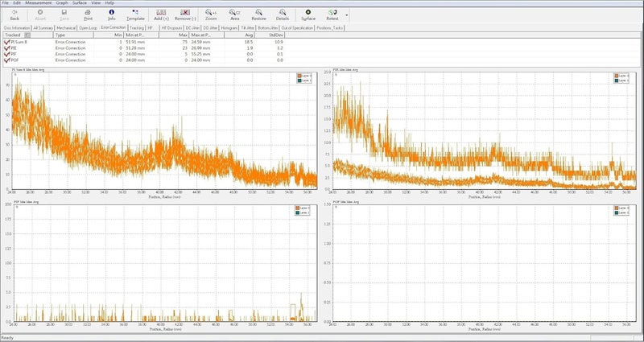Open the Graph menu
The image size is (644, 342).
(62, 3)
